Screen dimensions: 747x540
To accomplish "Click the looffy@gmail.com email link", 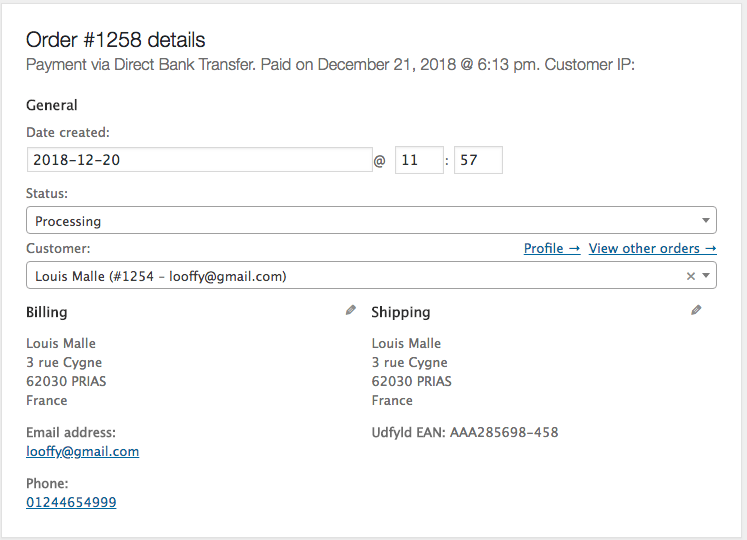I will tap(82, 451).
